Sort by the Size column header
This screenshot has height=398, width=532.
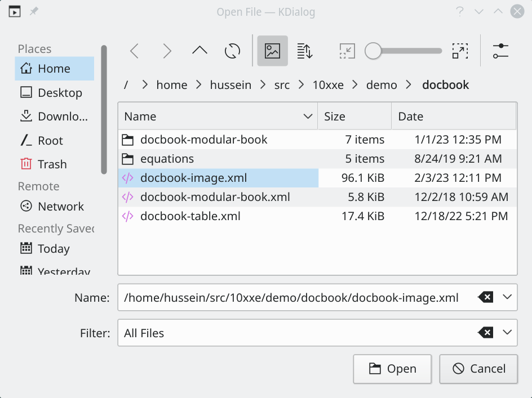tap(354, 117)
